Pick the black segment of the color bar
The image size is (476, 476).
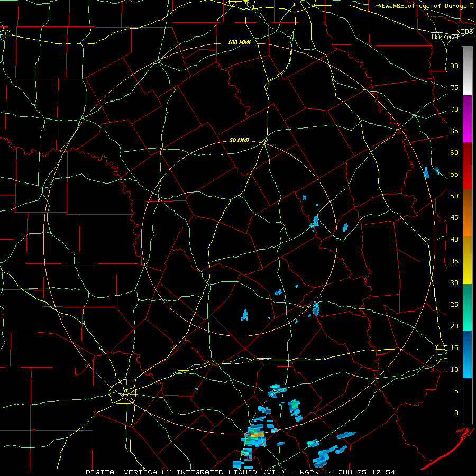tap(467, 401)
